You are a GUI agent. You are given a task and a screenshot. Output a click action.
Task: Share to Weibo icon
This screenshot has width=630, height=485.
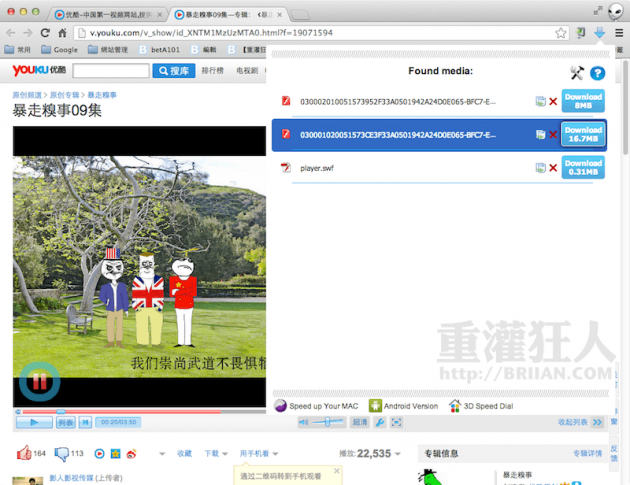click(131, 454)
